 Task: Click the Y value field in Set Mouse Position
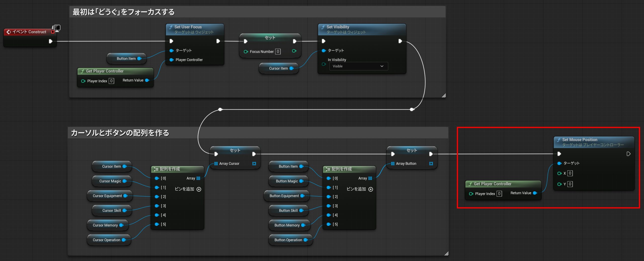[570, 184]
